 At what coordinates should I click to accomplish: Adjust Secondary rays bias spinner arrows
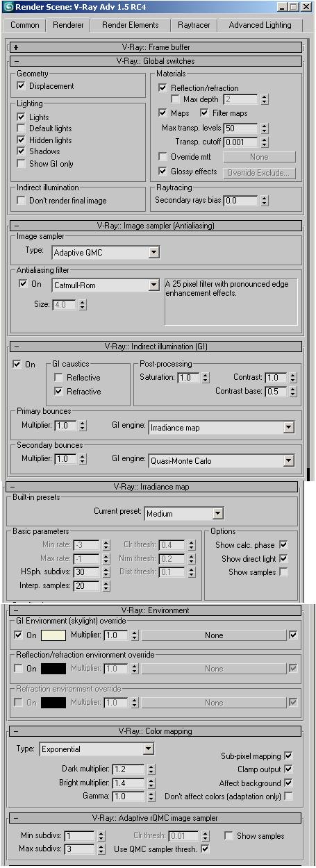pyautogui.click(x=264, y=200)
